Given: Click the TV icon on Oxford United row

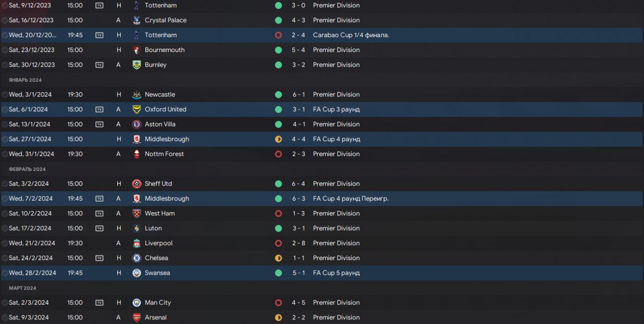Looking at the screenshot, I should click(99, 109).
